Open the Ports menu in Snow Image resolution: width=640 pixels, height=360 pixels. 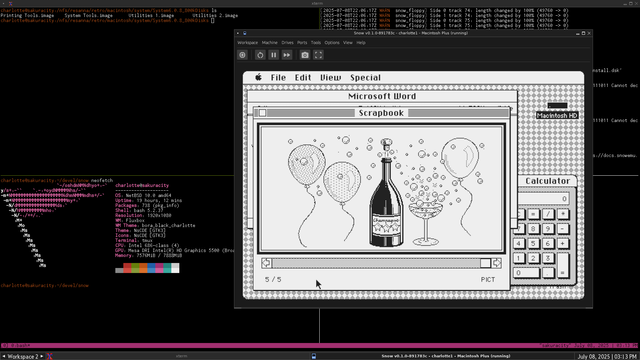pyautogui.click(x=302, y=42)
